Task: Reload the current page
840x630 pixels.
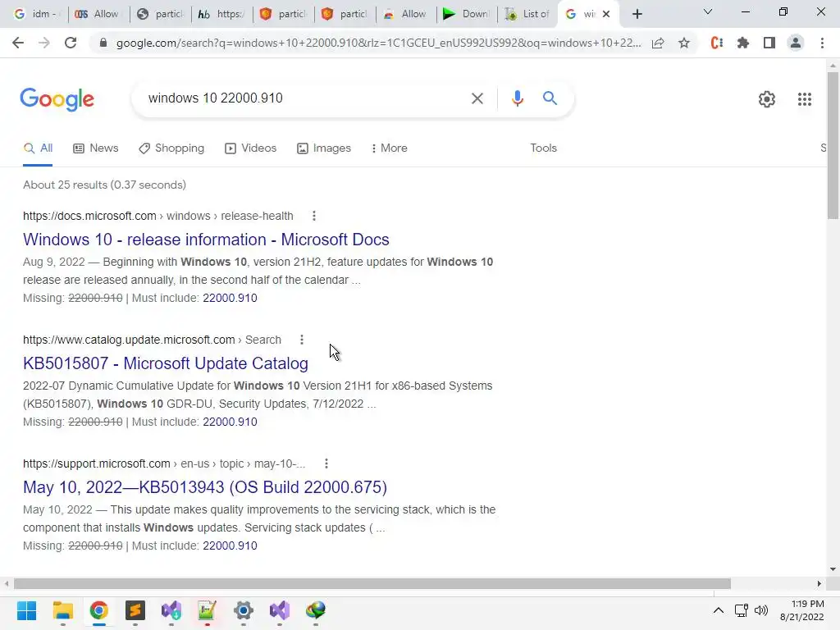Action: click(71, 43)
